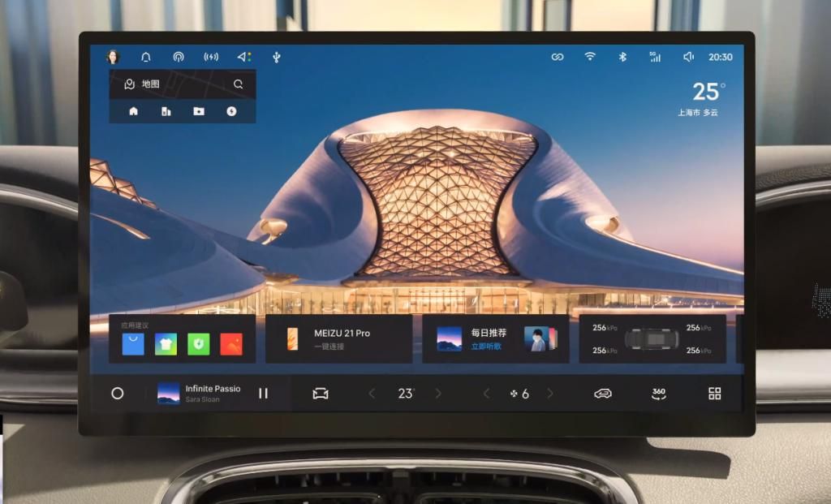The image size is (831, 504).
Task: Open the MEIZU 21 Pro card
Action: [339, 339]
